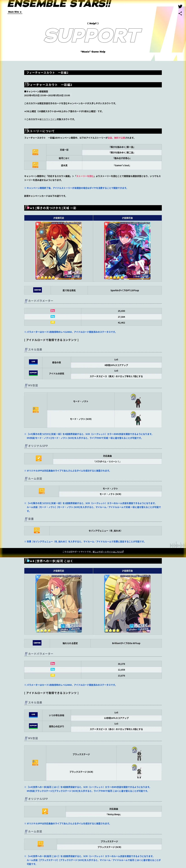Open the スカウトコイン link

[x=49, y=119]
